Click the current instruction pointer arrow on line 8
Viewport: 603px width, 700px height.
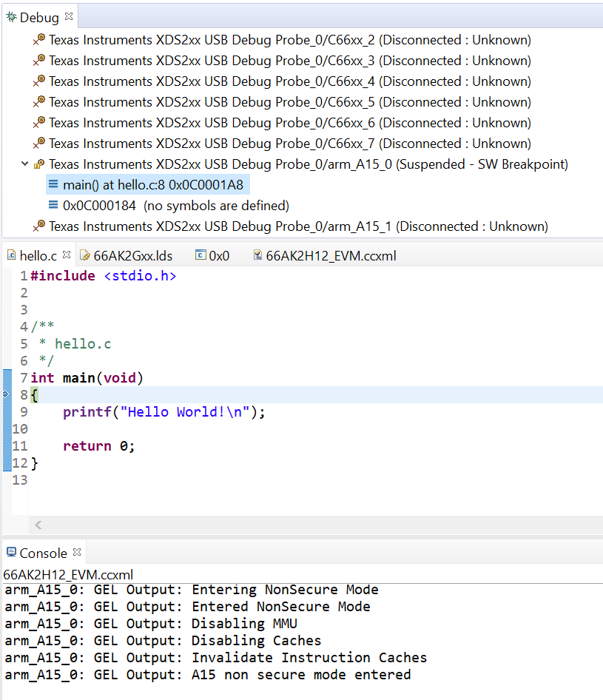(5, 394)
